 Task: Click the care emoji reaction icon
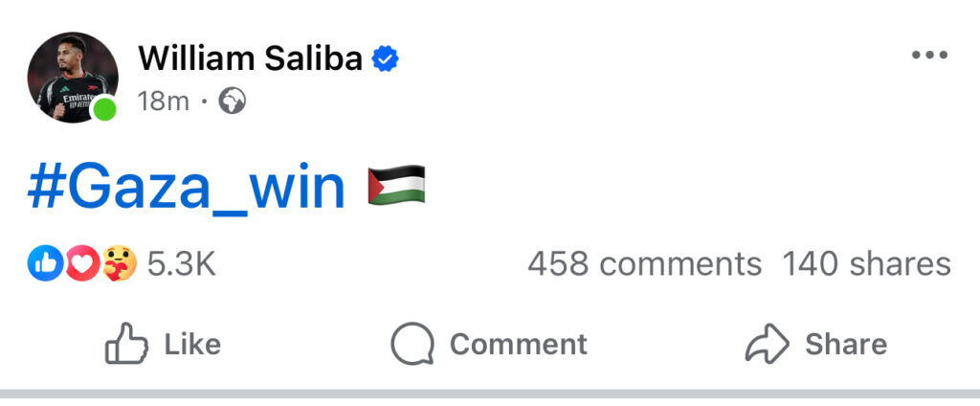click(119, 264)
